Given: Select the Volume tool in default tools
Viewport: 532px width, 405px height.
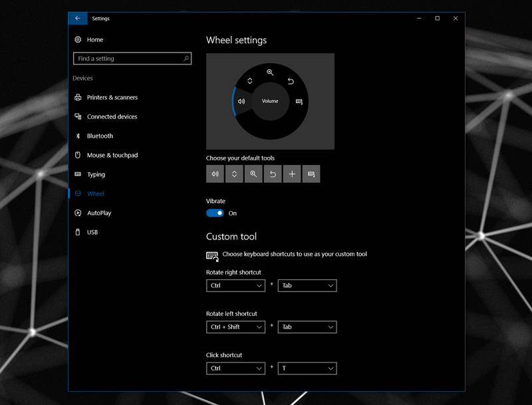Looking at the screenshot, I should [x=216, y=174].
